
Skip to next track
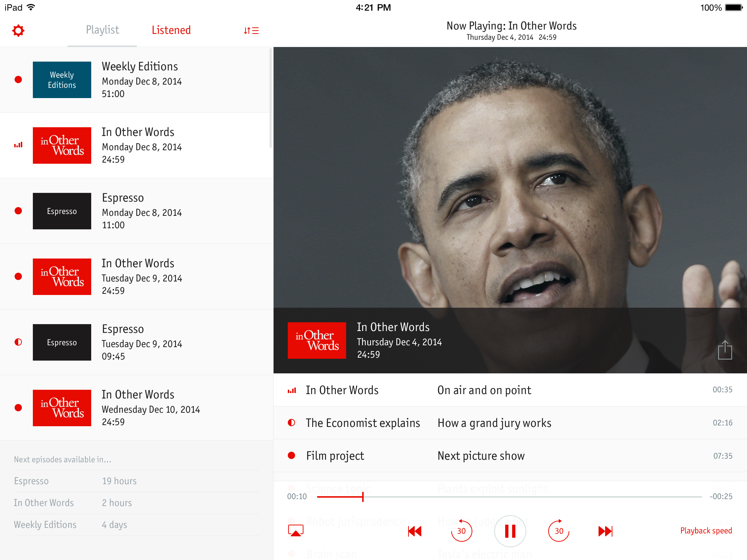pos(605,531)
